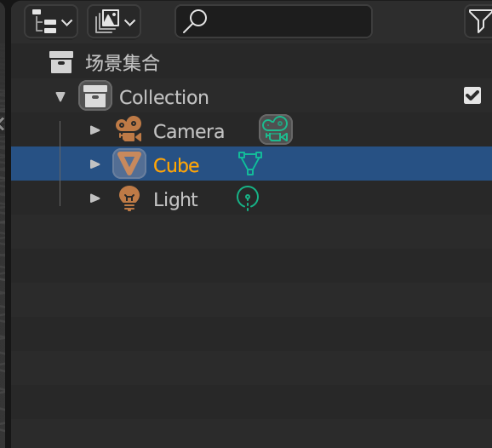The height and width of the screenshot is (448, 492).
Task: Select the Camera name label
Action: pos(189,131)
